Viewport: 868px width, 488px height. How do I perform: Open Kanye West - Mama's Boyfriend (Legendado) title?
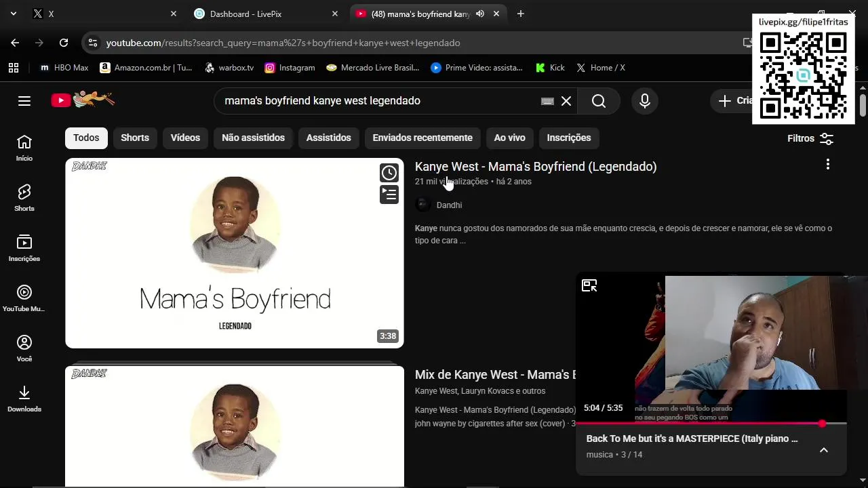pos(536,167)
